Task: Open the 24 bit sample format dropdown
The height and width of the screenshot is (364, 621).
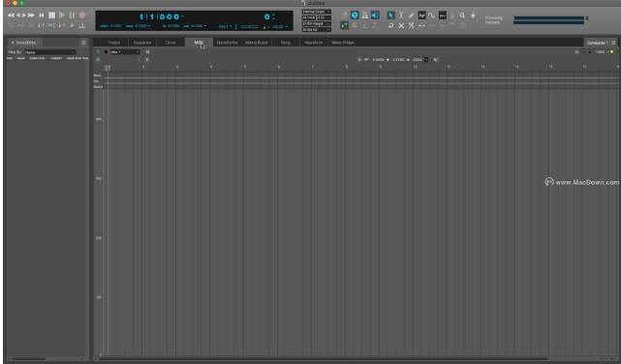Action: [316, 24]
